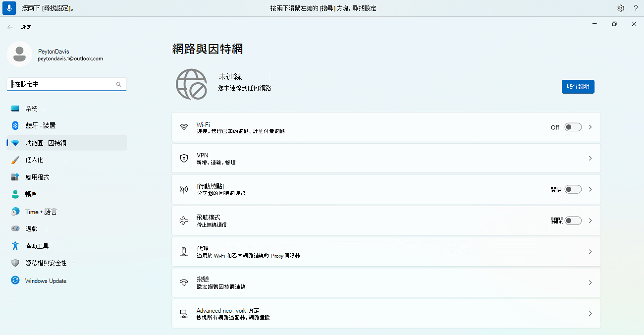Click the 行動熱點 hotspot antenna icon
Screen dimensions: 644x335
pyautogui.click(x=184, y=189)
